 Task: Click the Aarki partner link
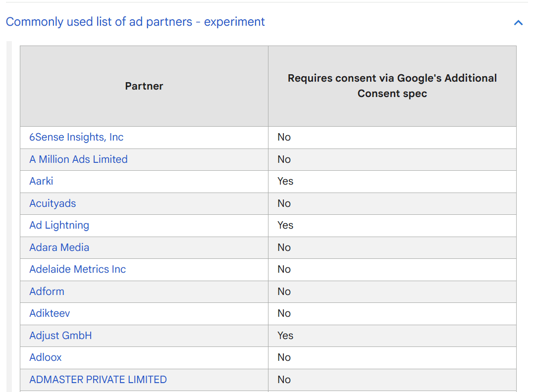[x=41, y=181]
